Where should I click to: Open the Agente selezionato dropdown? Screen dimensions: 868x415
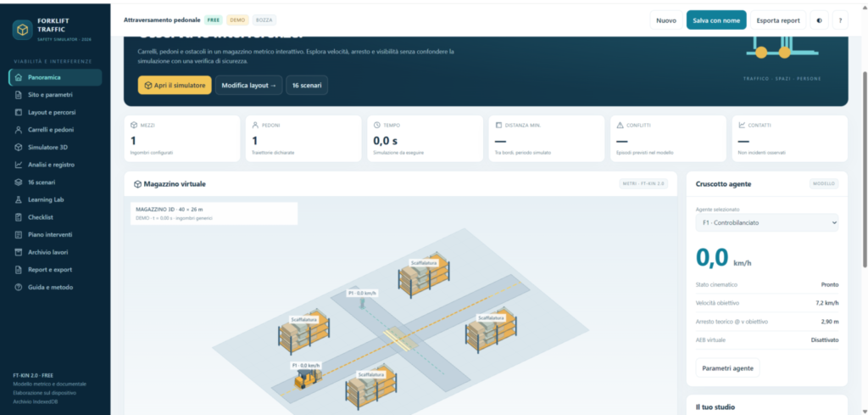click(x=766, y=222)
